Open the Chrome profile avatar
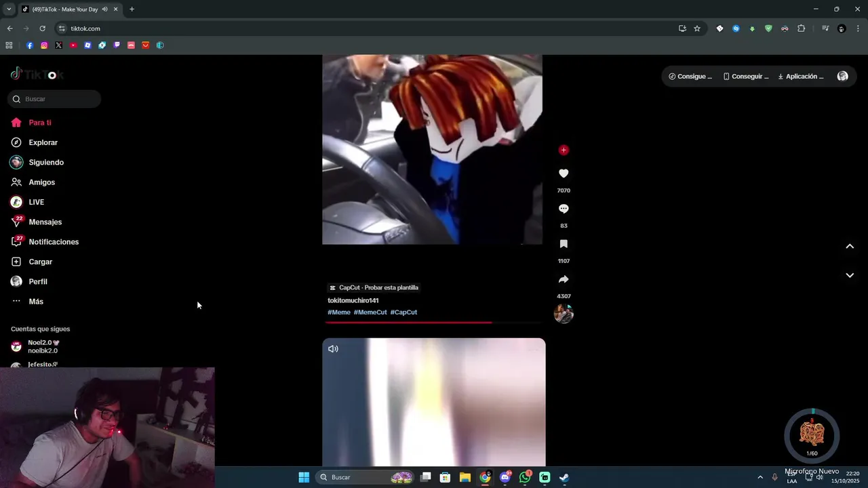The image size is (868, 488). (x=842, y=28)
